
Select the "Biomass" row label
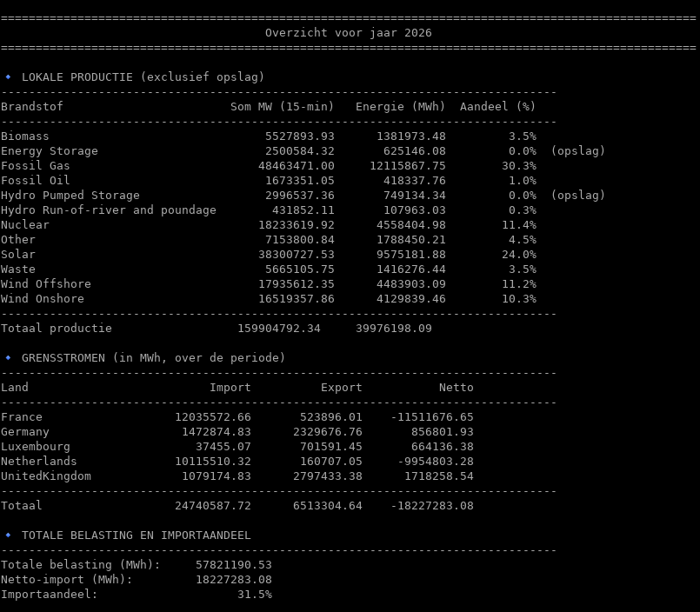coord(25,136)
